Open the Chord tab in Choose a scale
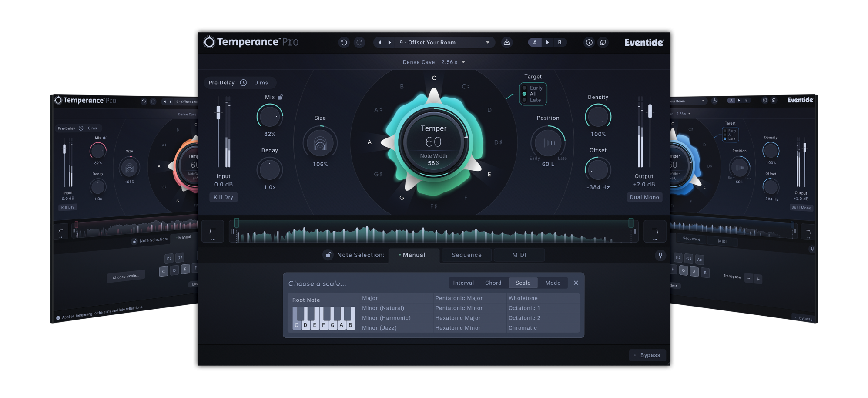 click(493, 283)
